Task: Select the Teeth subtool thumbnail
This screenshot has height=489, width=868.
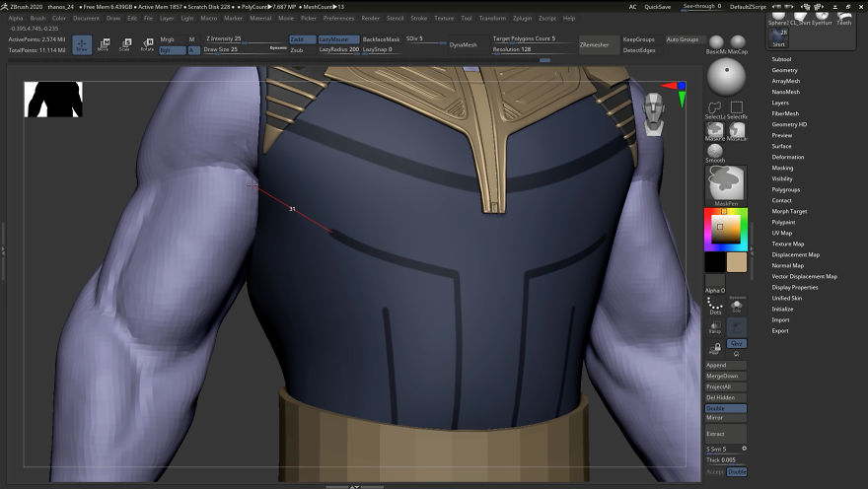Action: tap(843, 18)
